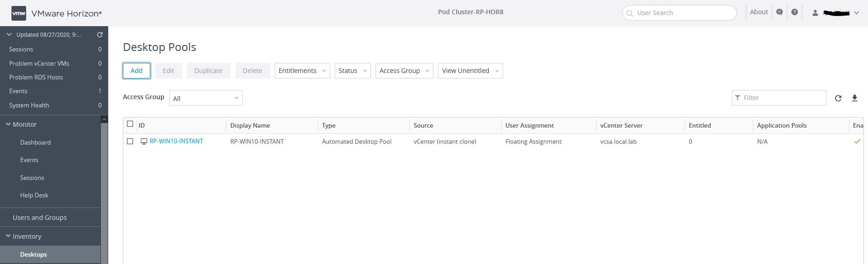Open the Status dropdown
The image size is (868, 264).
coord(353,71)
